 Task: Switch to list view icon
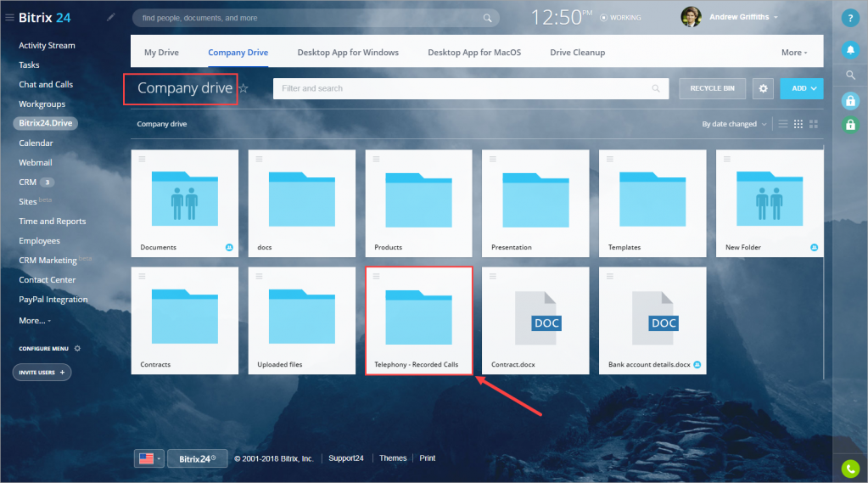click(783, 124)
